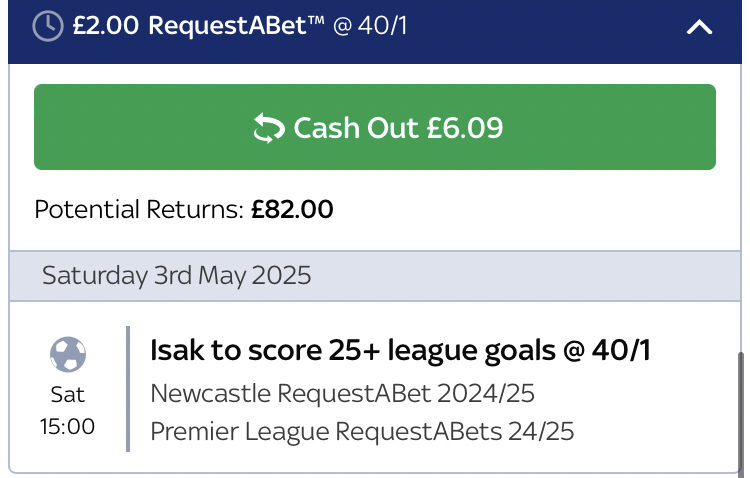Click the vertical divider beside the selection
The image size is (750, 478).
tap(128, 388)
